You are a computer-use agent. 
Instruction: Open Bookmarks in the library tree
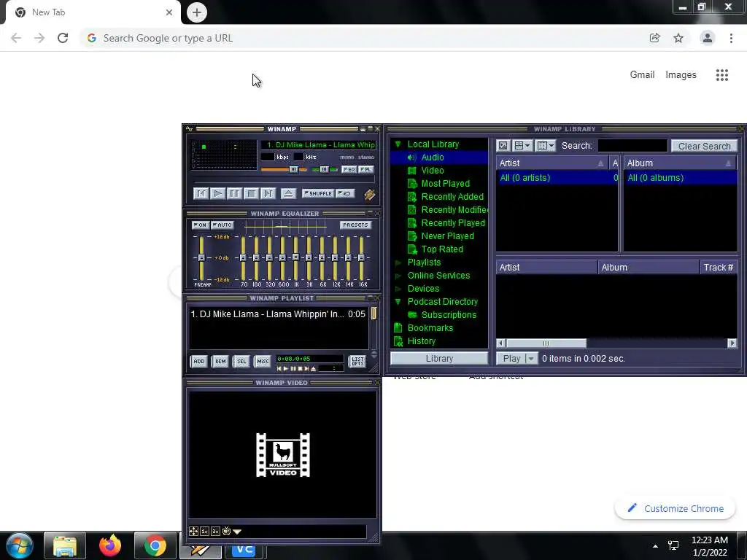[430, 328]
